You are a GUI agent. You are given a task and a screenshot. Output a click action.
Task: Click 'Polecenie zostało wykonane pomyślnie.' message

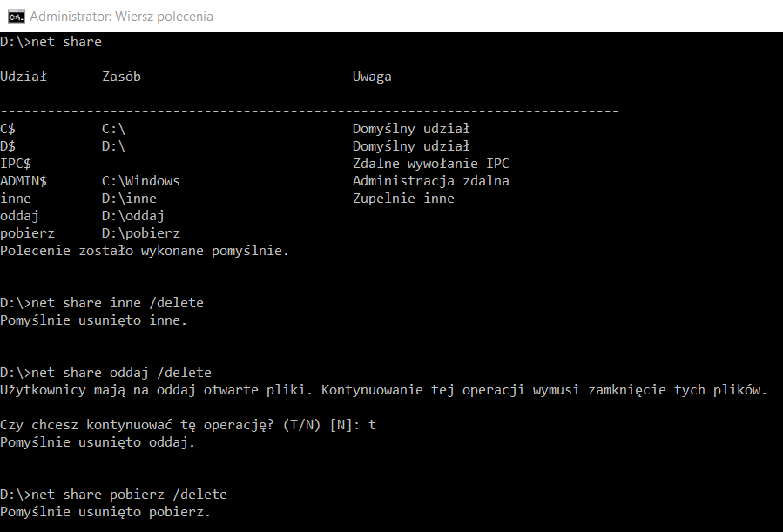coord(145,251)
